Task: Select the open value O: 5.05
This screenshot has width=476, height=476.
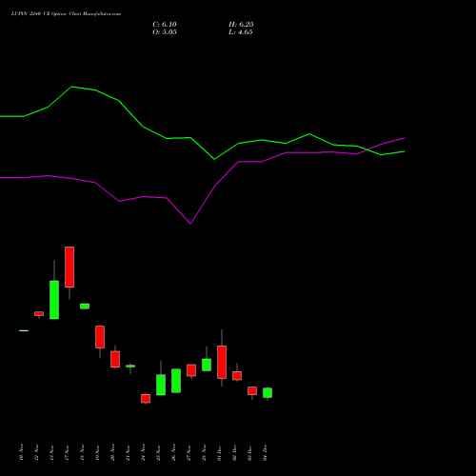Action: click(x=165, y=32)
